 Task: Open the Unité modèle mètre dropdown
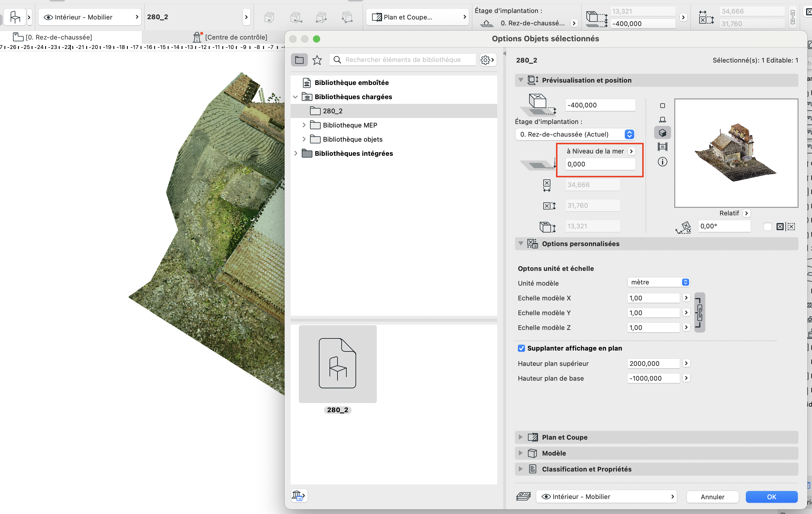pyautogui.click(x=658, y=282)
